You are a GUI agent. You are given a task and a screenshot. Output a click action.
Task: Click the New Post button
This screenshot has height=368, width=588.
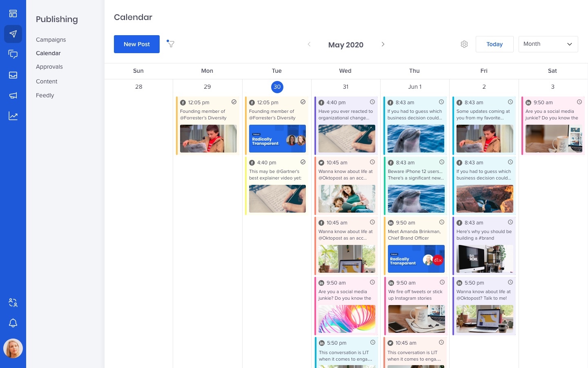click(137, 44)
